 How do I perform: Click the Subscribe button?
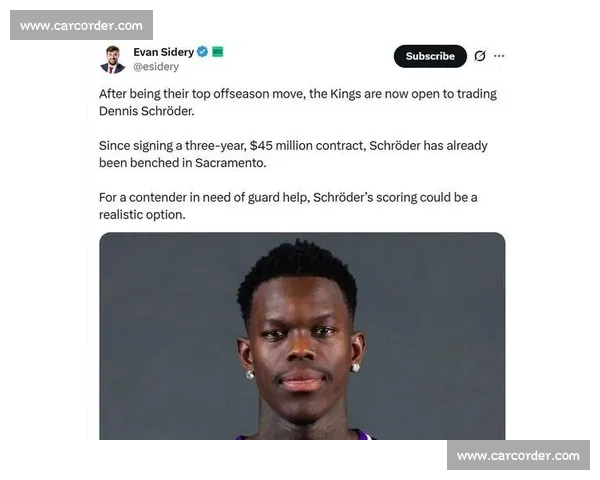(x=430, y=56)
